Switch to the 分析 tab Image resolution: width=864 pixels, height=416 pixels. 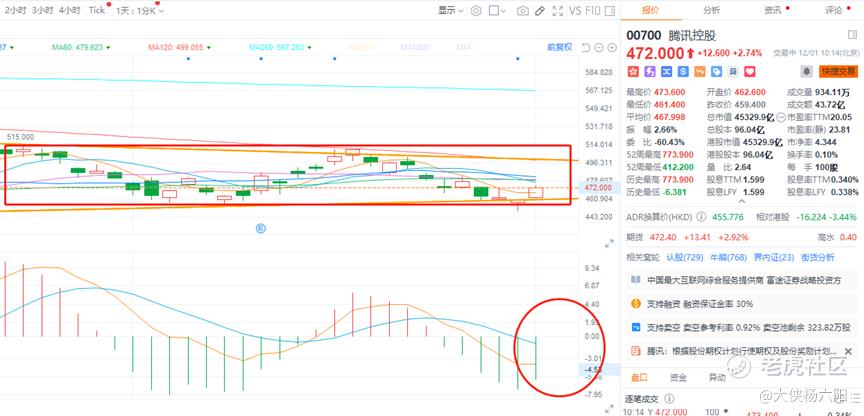(x=711, y=10)
